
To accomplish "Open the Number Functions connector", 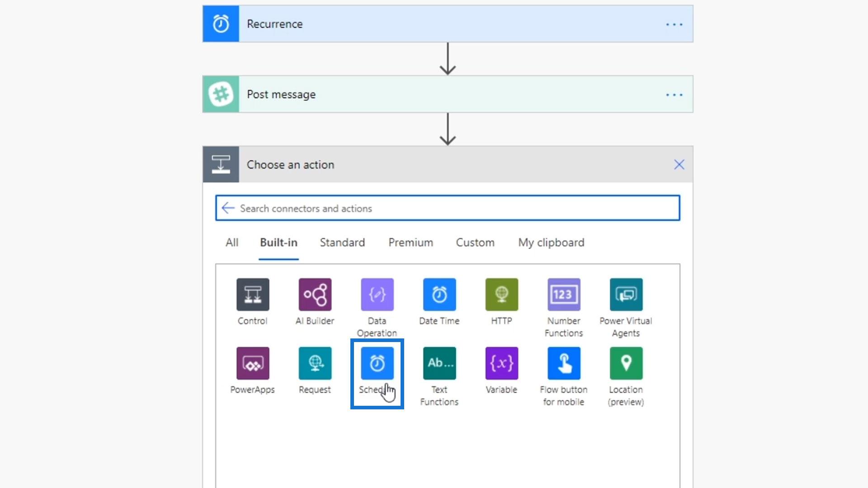I will point(564,295).
